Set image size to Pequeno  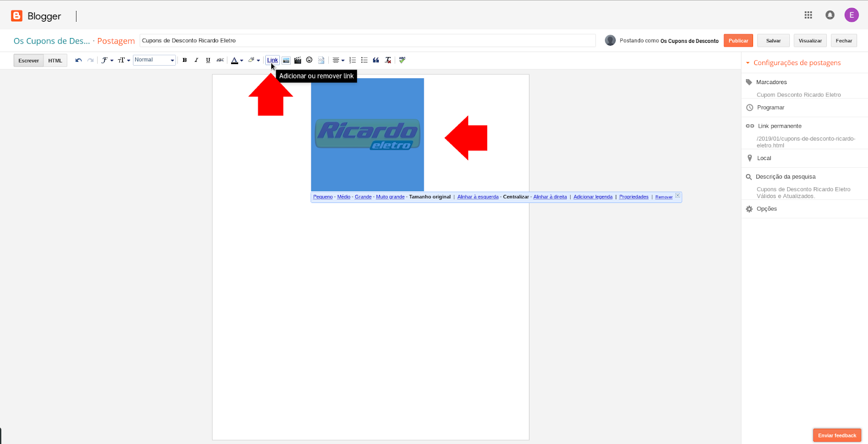[323, 197]
